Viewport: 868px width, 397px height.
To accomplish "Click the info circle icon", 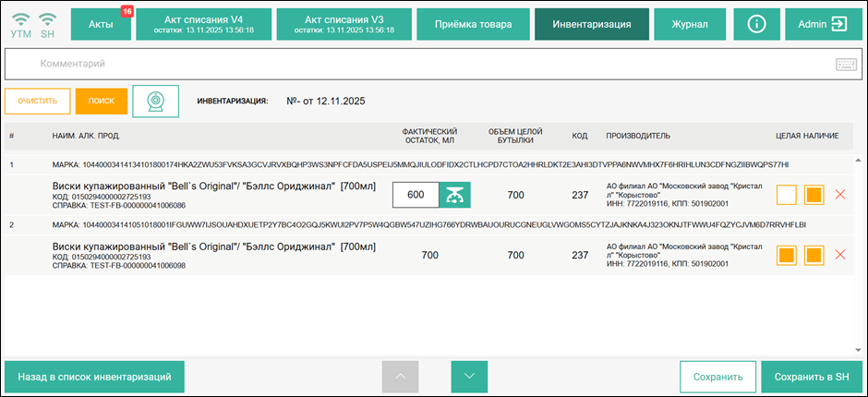I will click(x=756, y=25).
